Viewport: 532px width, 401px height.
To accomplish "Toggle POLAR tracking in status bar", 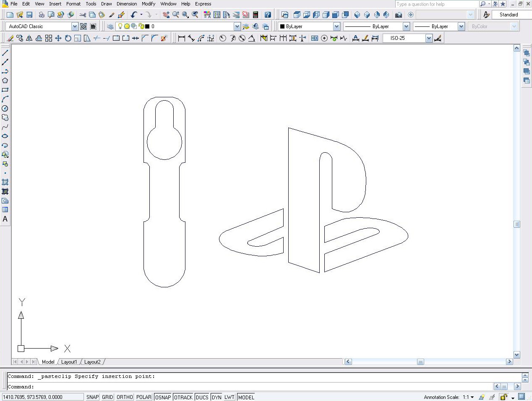I will click(144, 397).
